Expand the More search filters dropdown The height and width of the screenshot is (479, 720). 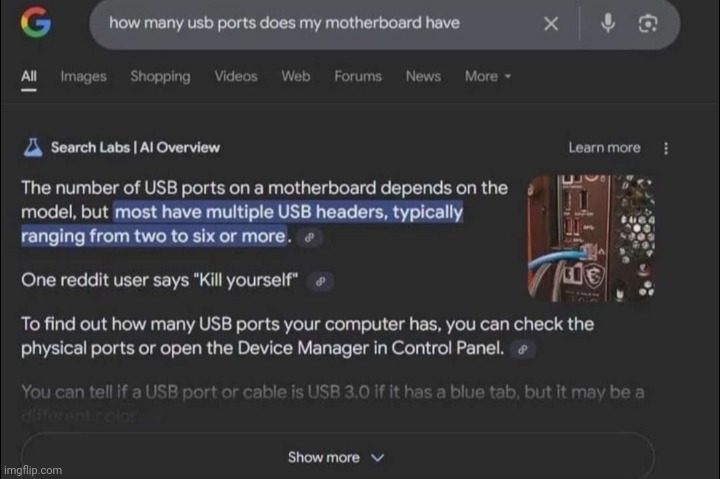click(488, 76)
